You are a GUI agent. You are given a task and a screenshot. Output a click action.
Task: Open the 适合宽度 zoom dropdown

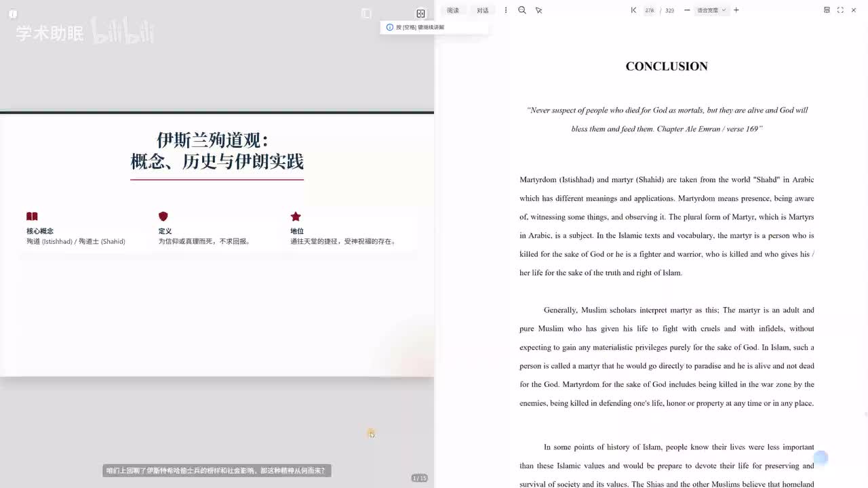pyautogui.click(x=711, y=10)
